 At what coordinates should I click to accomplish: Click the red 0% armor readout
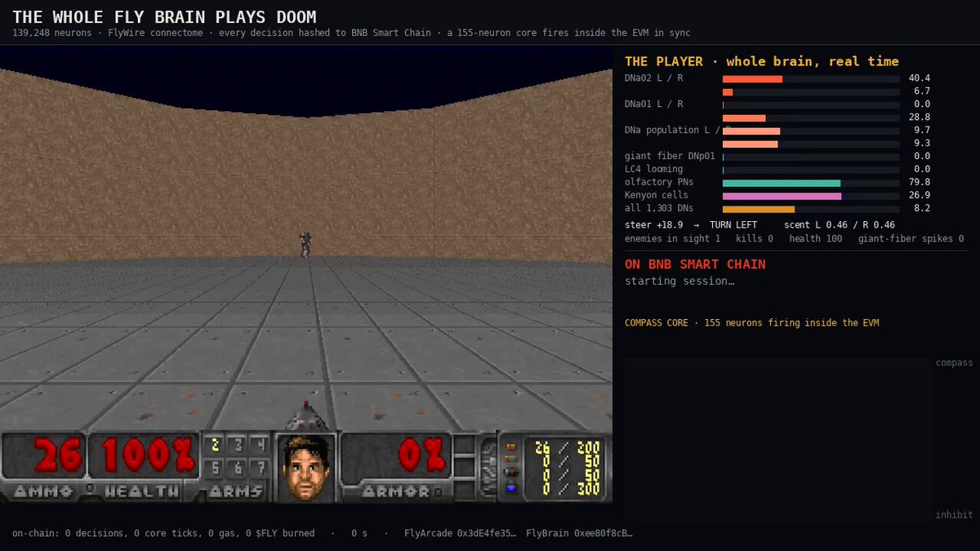[421, 455]
